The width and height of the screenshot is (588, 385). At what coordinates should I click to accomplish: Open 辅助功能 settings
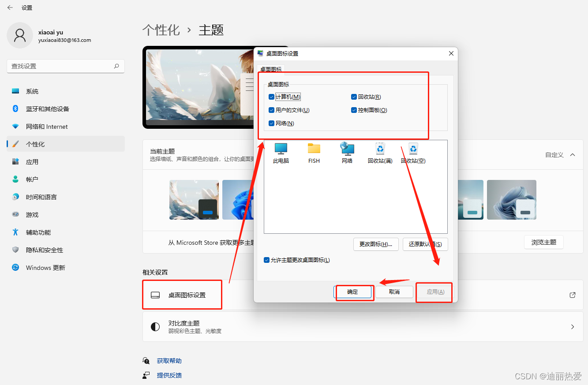tap(66, 232)
